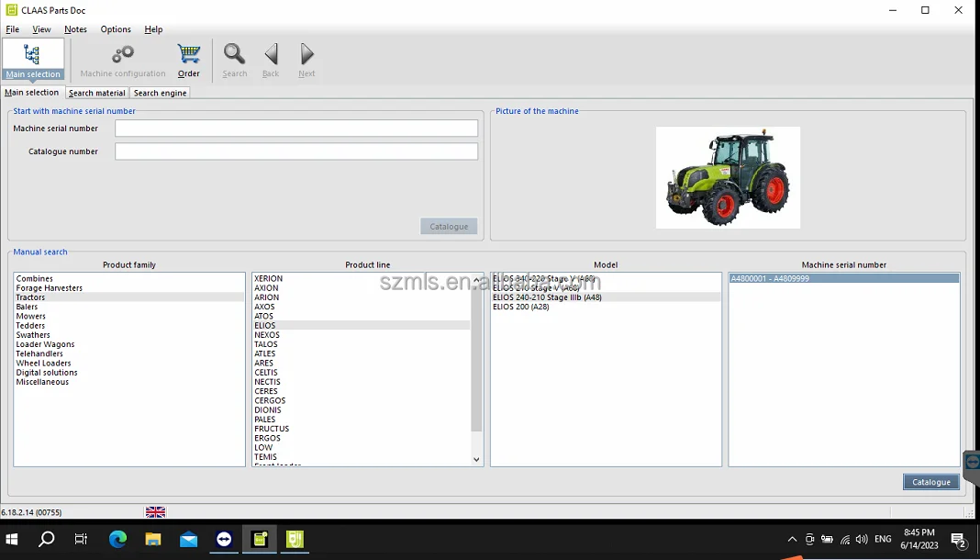Open TeamViewer from the taskbar
The height and width of the screenshot is (560, 980).
[224, 540]
